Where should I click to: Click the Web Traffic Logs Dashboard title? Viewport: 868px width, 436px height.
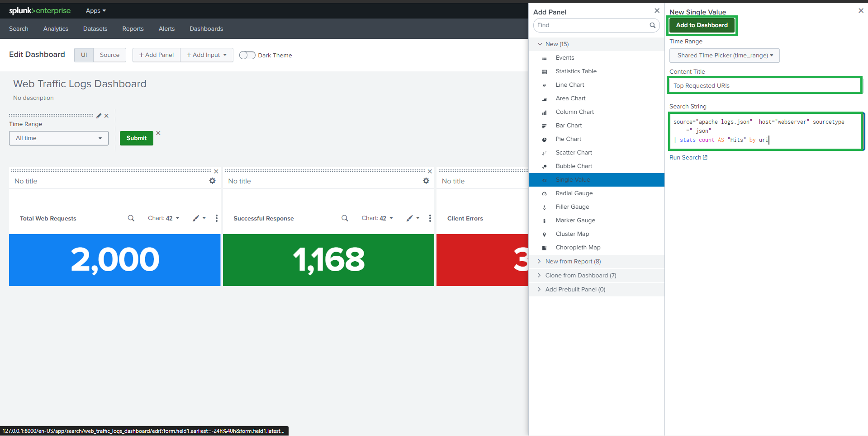click(80, 84)
